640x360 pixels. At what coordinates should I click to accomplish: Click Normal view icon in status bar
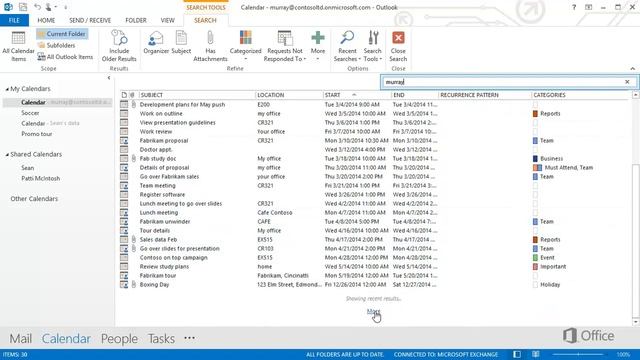click(x=517, y=354)
